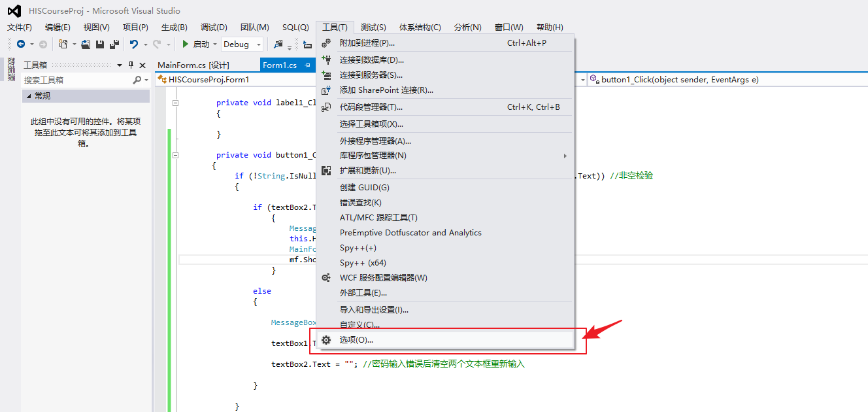Viewport: 868px width, 412px height.
Task: Open the 调试(D) menu
Action: pos(214,27)
